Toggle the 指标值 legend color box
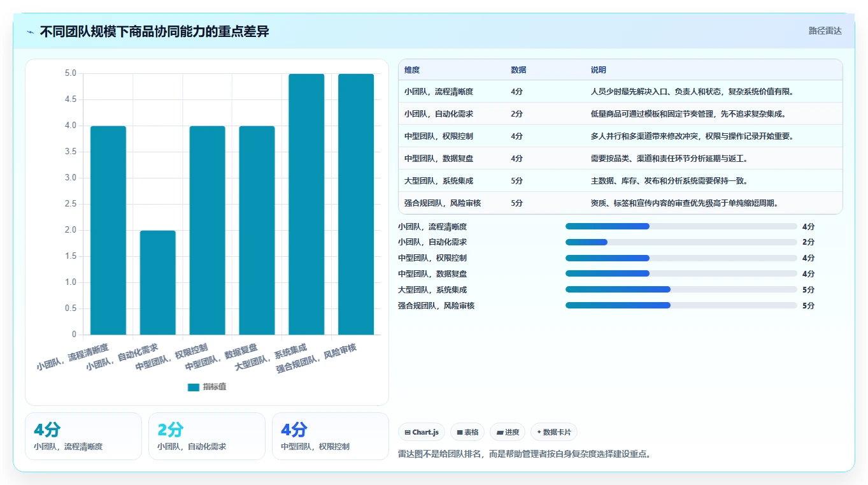The image size is (868, 485). tap(194, 387)
